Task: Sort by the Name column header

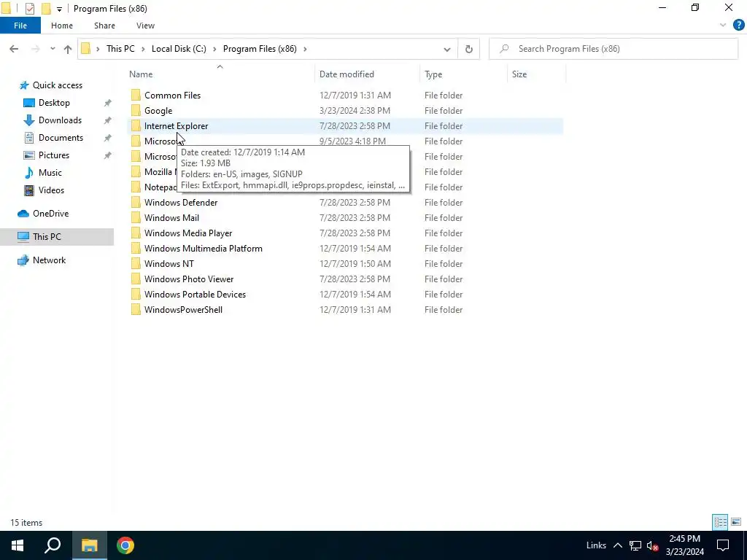Action: coord(220,74)
